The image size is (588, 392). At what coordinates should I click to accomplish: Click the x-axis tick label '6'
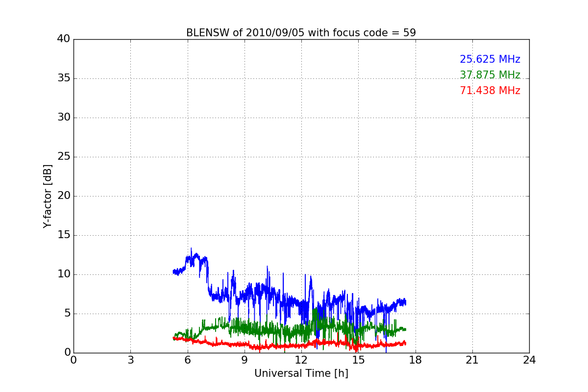[187, 360]
